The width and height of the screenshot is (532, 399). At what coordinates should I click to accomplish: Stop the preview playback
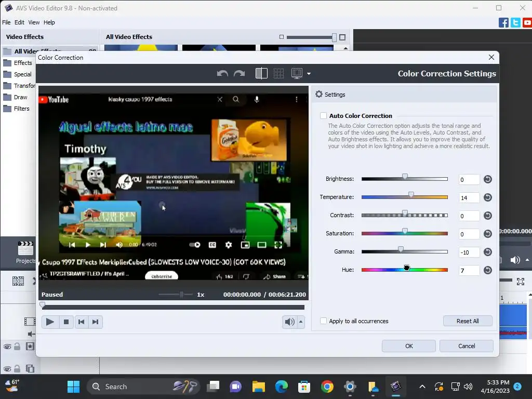click(x=66, y=322)
